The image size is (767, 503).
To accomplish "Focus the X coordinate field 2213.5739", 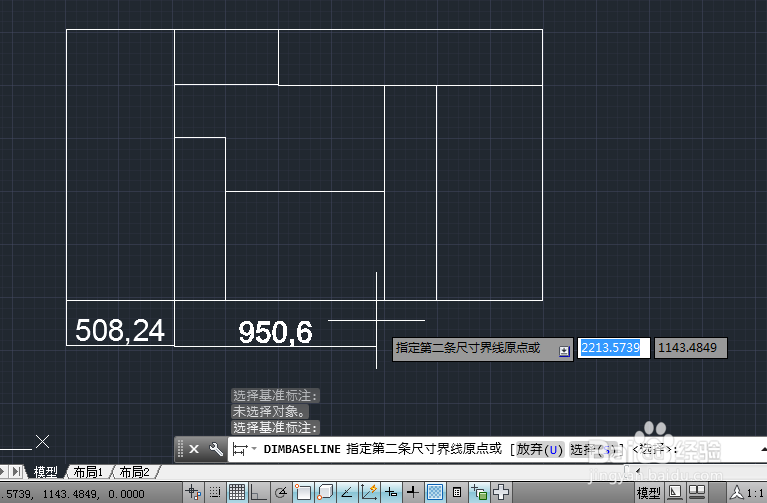I will [x=614, y=348].
